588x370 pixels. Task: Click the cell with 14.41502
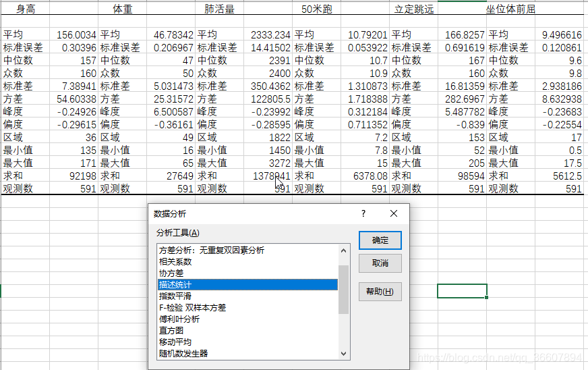click(268, 48)
